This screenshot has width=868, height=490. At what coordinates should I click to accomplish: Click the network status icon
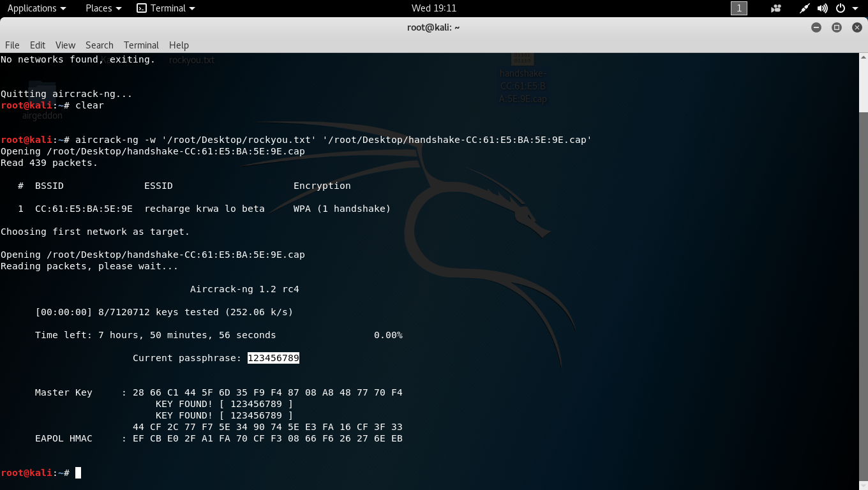[x=805, y=8]
